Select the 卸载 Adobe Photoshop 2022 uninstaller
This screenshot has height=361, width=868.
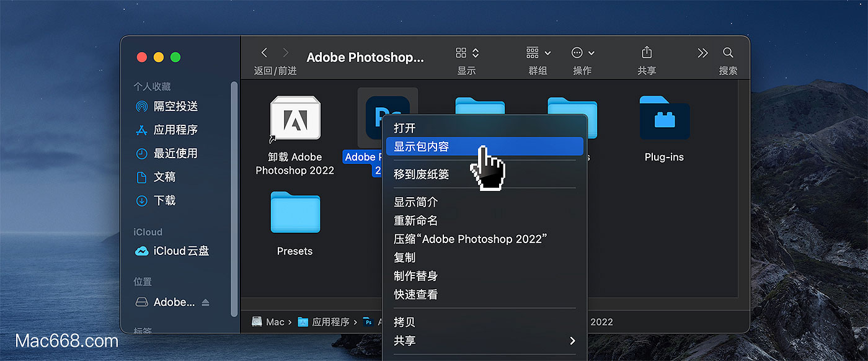point(295,135)
